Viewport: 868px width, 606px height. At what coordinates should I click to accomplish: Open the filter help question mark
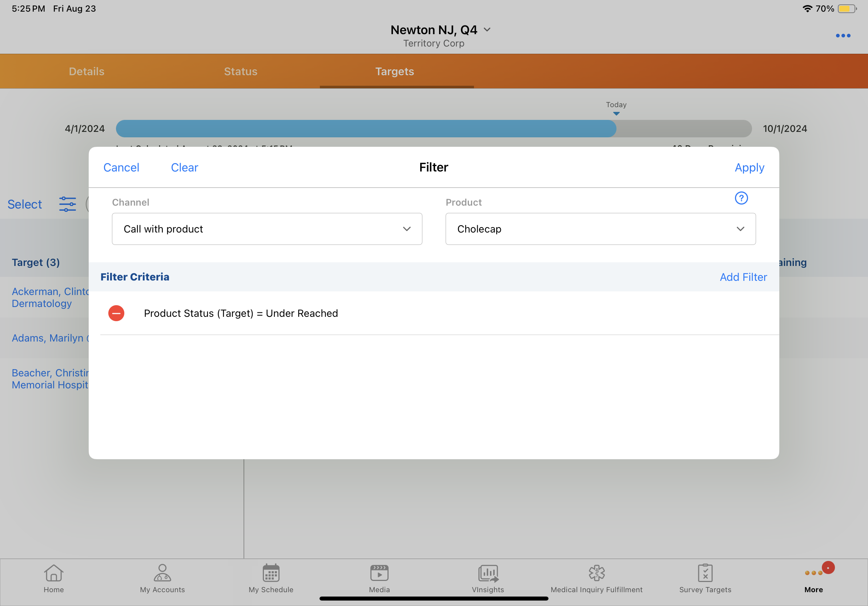(x=741, y=198)
